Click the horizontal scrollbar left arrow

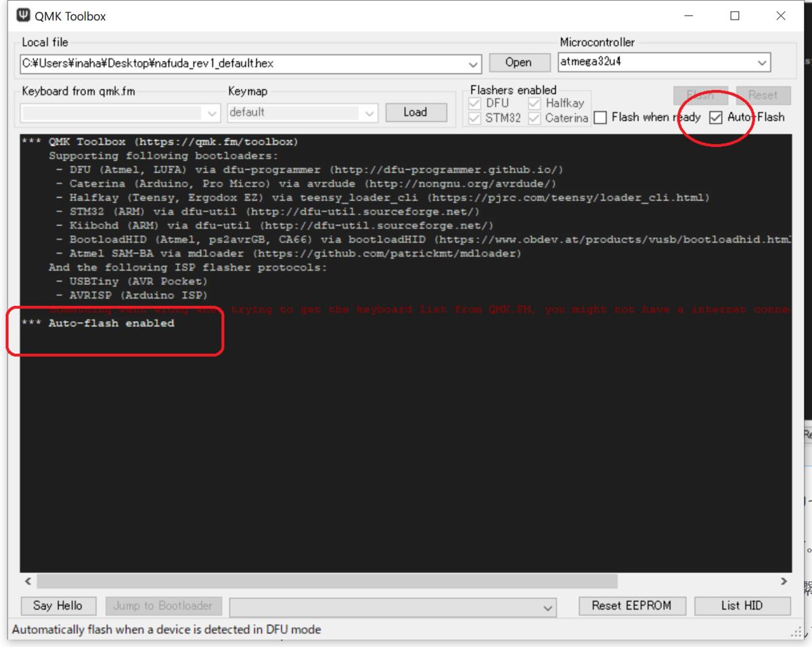pos(28,581)
